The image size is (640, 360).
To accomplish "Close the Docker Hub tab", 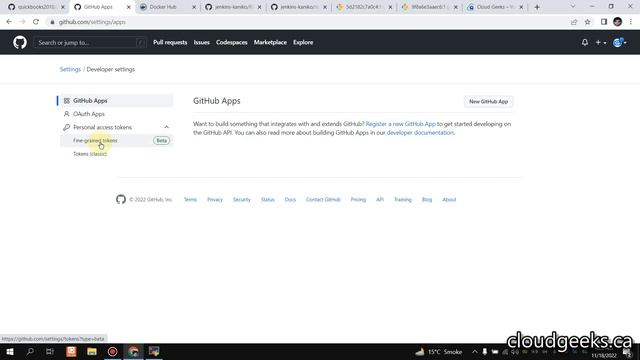I will click(x=194, y=7).
